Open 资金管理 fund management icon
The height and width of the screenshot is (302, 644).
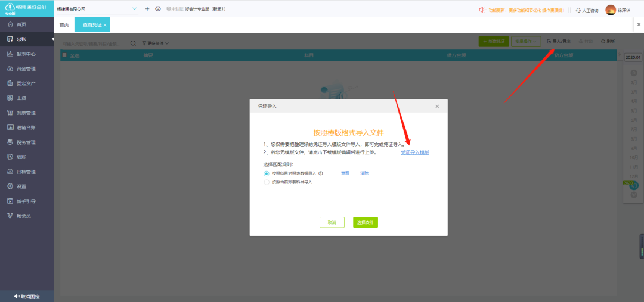tap(11, 69)
